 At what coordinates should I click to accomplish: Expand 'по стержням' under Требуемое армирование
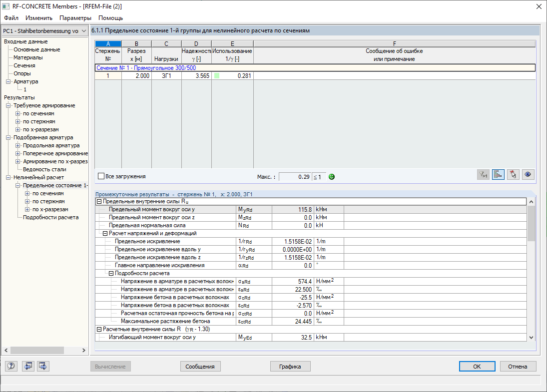[x=18, y=122]
